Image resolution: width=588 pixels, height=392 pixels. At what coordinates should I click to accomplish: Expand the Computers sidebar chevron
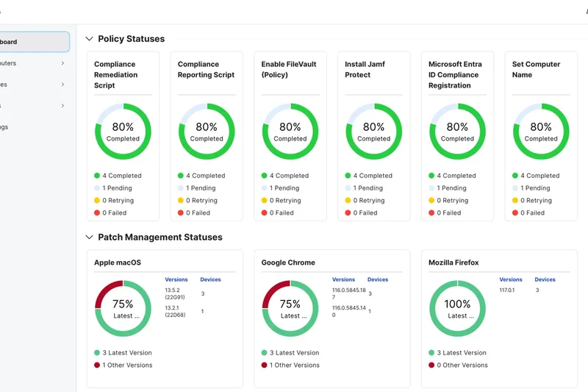[x=62, y=63]
